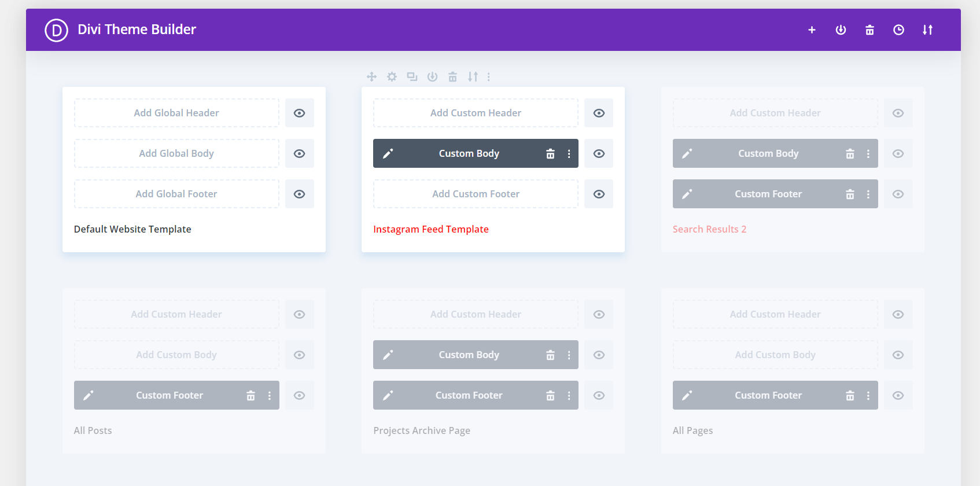The height and width of the screenshot is (486, 980).
Task: Open All Pages Custom Footer options dots
Action: coord(868,395)
